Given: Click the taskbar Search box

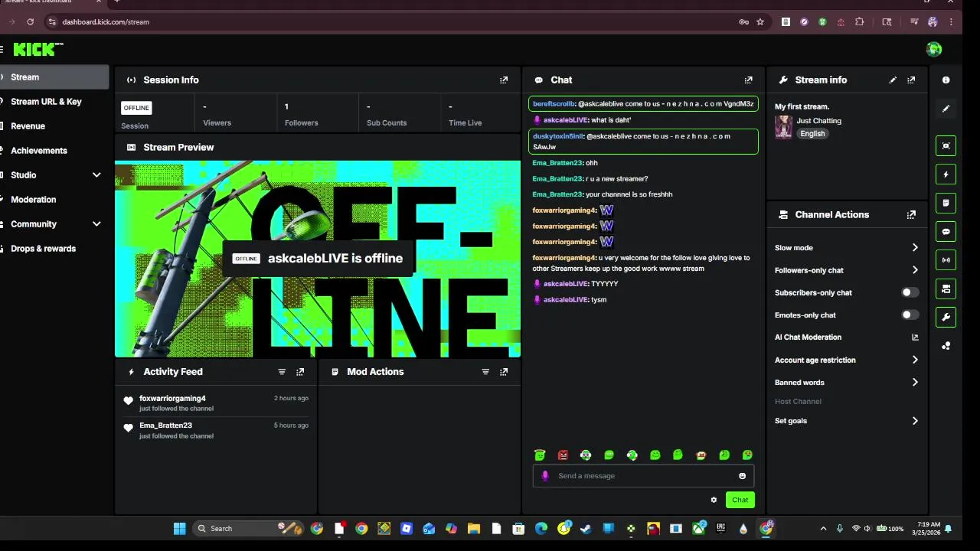Looking at the screenshot, I should (249, 528).
